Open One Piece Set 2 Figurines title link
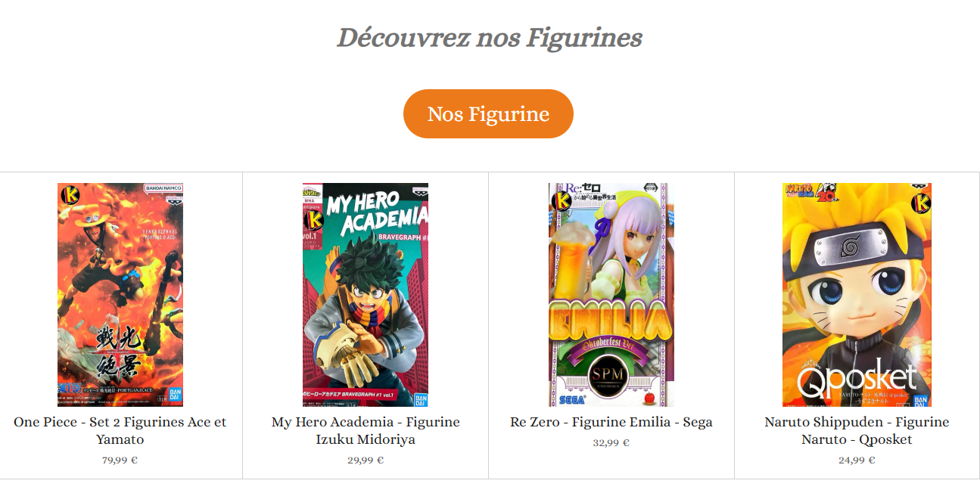Screen dimensions: 980x496 coord(120,430)
